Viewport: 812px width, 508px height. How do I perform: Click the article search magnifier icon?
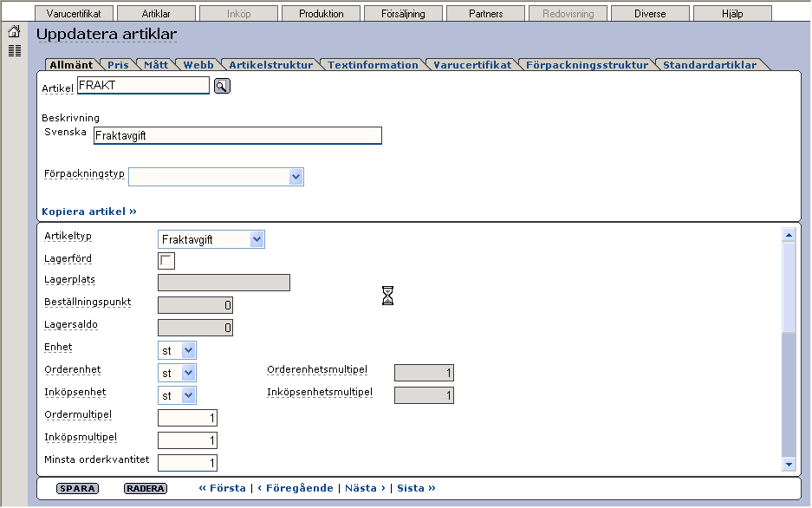tap(222, 86)
